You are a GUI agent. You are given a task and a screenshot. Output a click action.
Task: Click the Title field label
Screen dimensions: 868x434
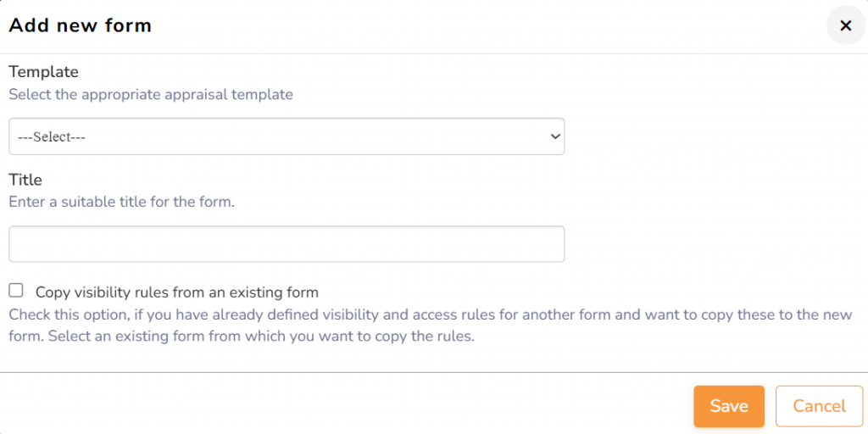click(25, 180)
